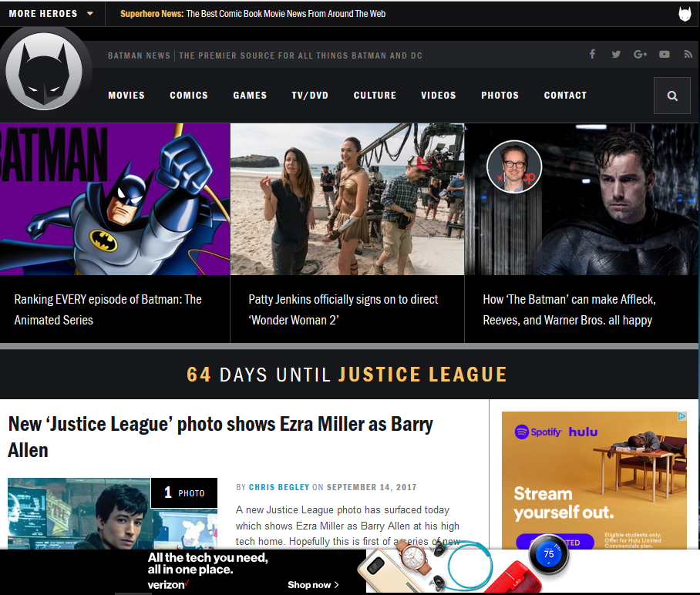Click the AdChoices icon on Spotify ad
Viewport: 700px width, 595px height.
pyautogui.click(x=681, y=416)
